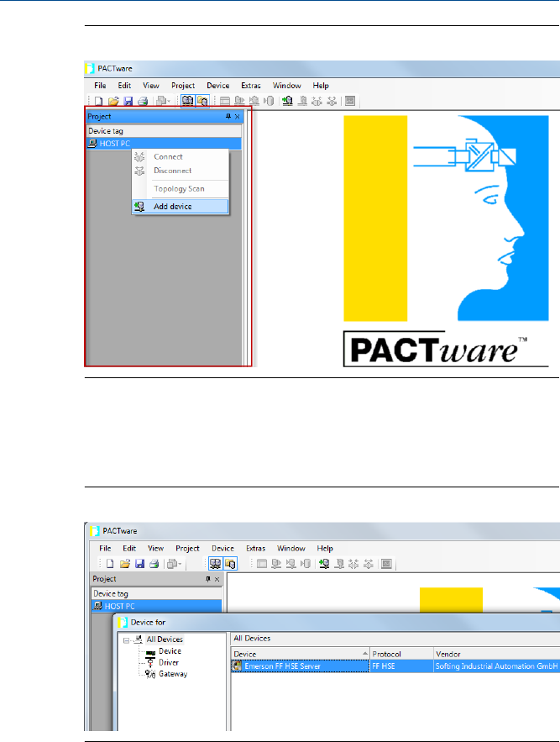
Task: Click New project icon in context-menu window toolbar
Action: (x=98, y=101)
